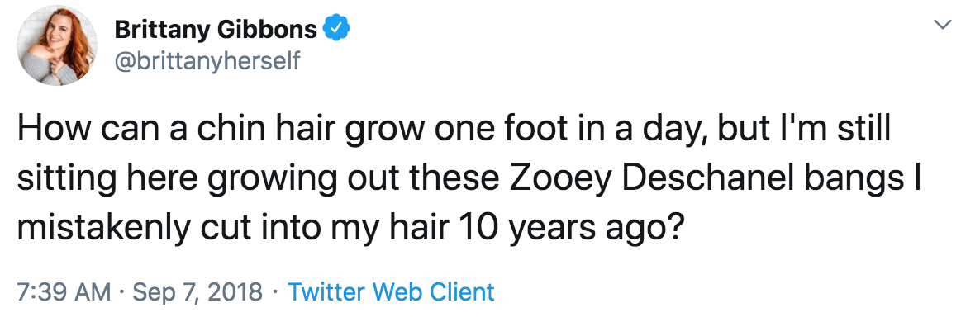Expand the tweet options chevron menu
Image resolution: width=980 pixels, height=322 pixels.
click(942, 24)
